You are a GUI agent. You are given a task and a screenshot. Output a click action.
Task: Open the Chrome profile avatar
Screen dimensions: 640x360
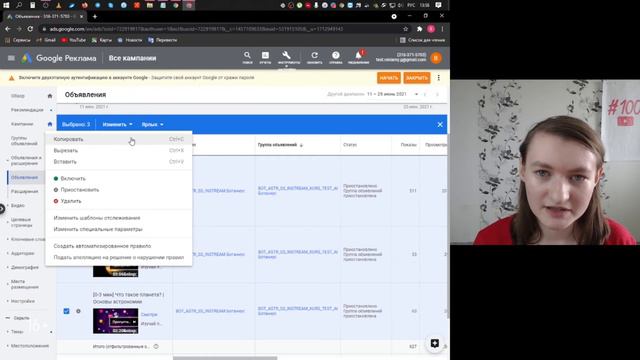pos(431,29)
